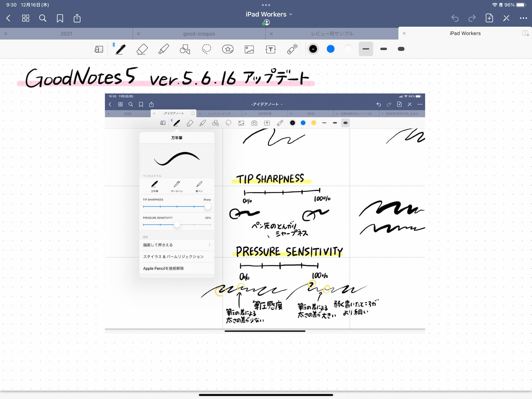Activate the laser pointer tool

click(292, 49)
